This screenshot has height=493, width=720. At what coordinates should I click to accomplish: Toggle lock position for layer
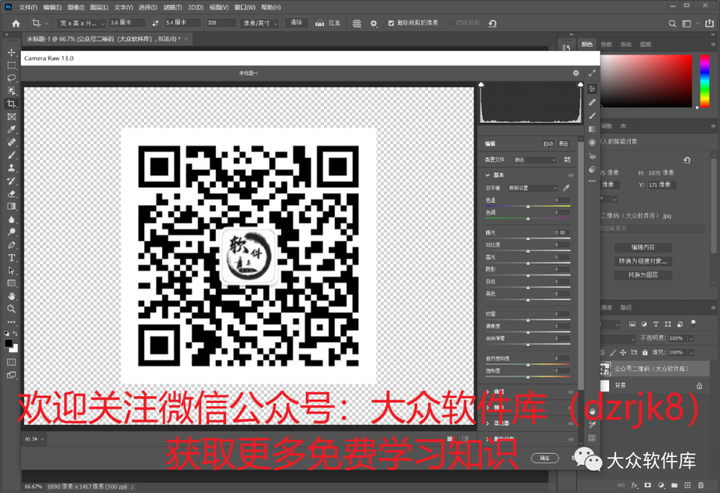[x=623, y=353]
